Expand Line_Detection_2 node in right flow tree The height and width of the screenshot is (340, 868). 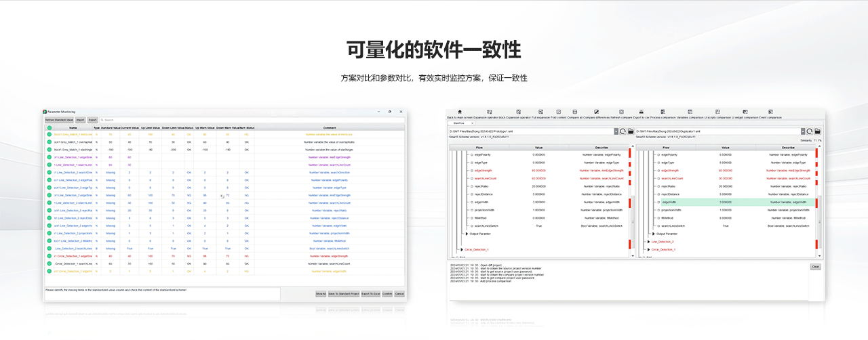tap(649, 242)
